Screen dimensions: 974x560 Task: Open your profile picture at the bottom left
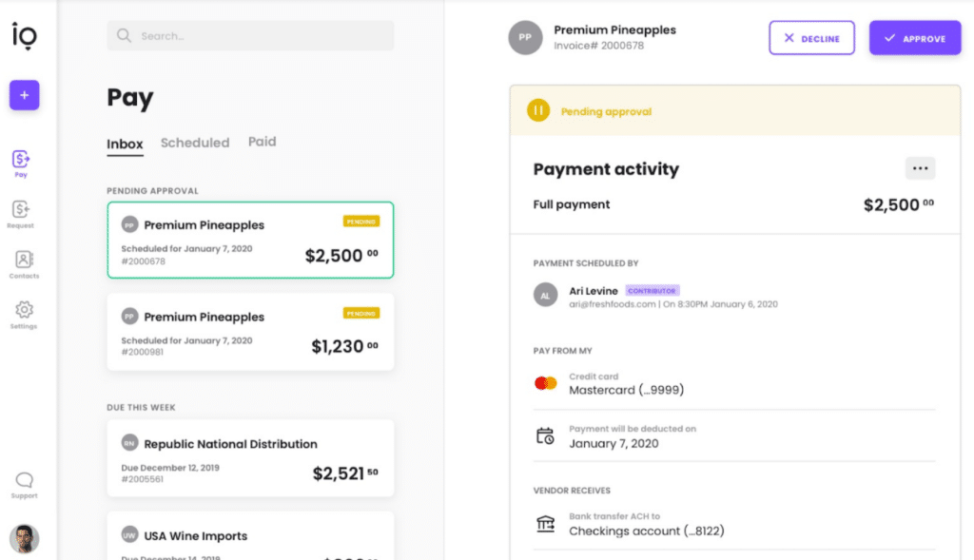point(24,538)
